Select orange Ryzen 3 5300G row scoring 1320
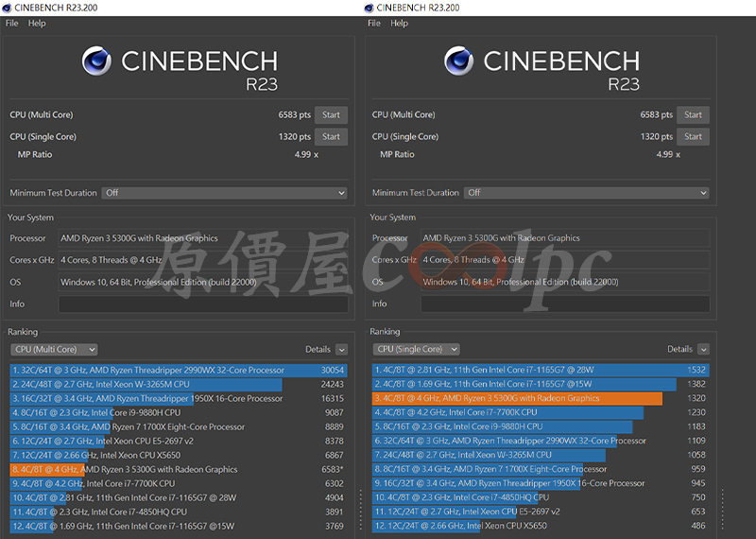Image resolution: width=756 pixels, height=539 pixels. point(541,398)
